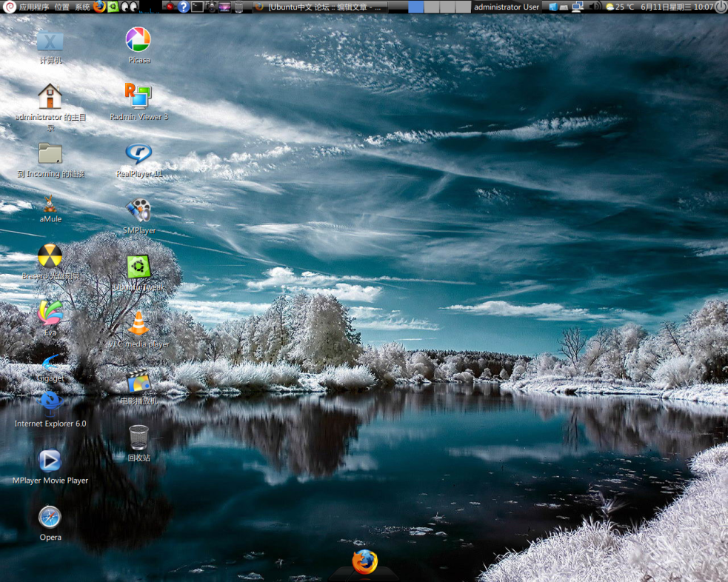728x582 pixels.
Task: Open the calendar from the 6月11日星期三 10:07 clock
Action: point(677,7)
